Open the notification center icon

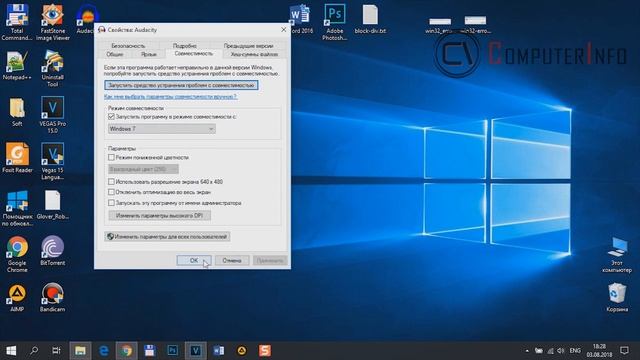[x=624, y=351]
